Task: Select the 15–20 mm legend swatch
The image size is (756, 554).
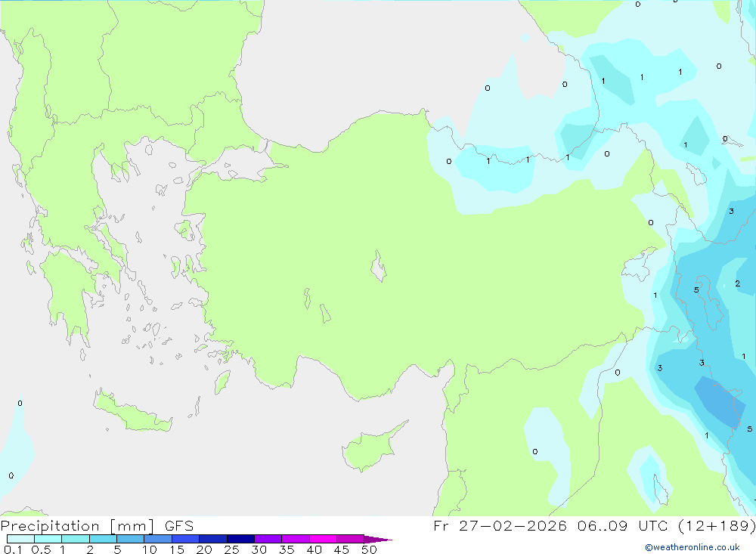Action: pyautogui.click(x=185, y=539)
